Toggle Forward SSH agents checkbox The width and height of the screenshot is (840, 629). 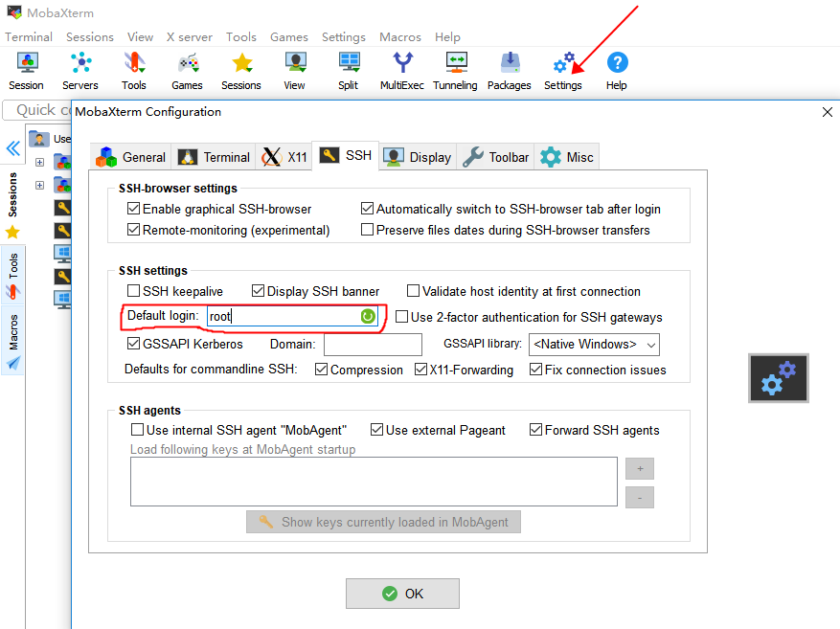[535, 430]
